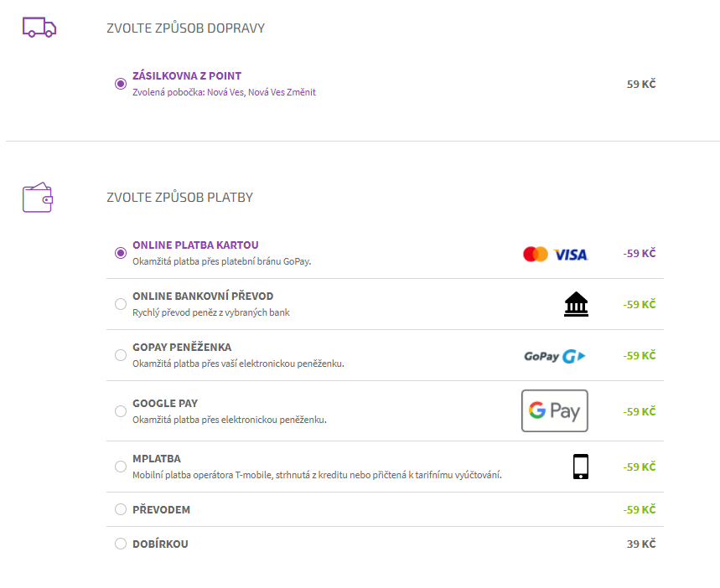Click the Google Pay logo
Image resolution: width=720 pixels, height=588 pixels.
pos(555,410)
